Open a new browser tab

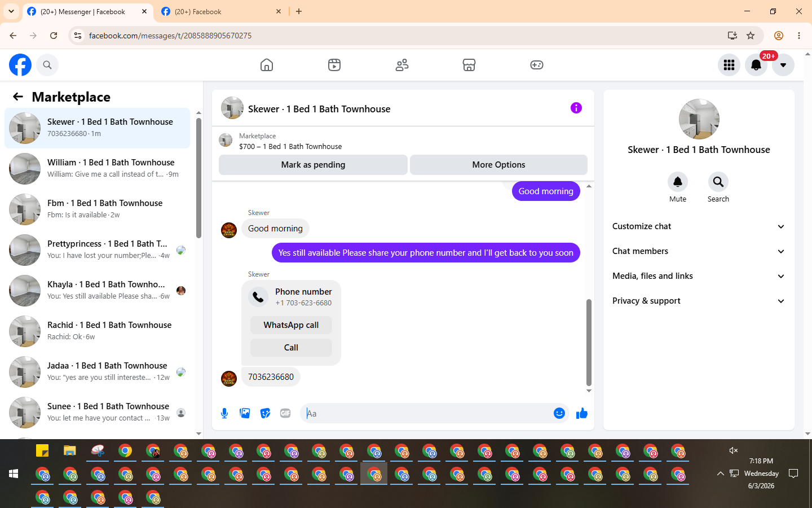(299, 11)
